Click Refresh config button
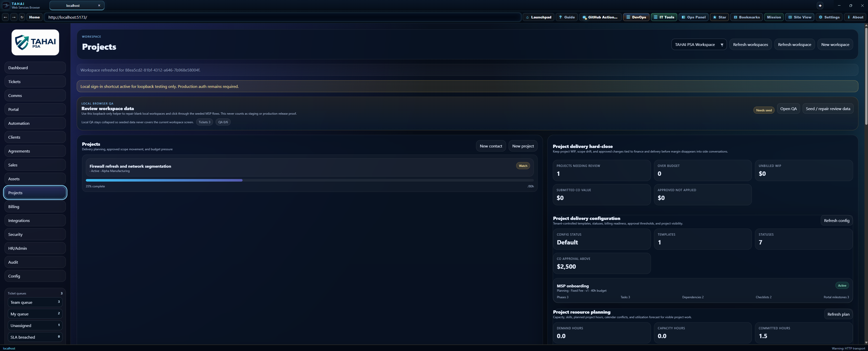This screenshot has height=351, width=868. pos(836,220)
